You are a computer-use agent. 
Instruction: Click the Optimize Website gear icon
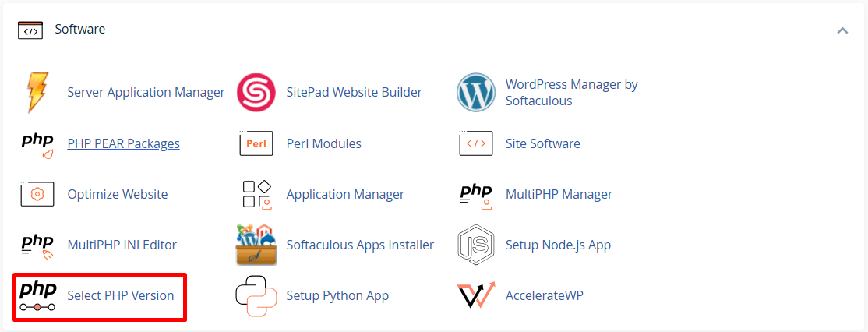point(37,194)
